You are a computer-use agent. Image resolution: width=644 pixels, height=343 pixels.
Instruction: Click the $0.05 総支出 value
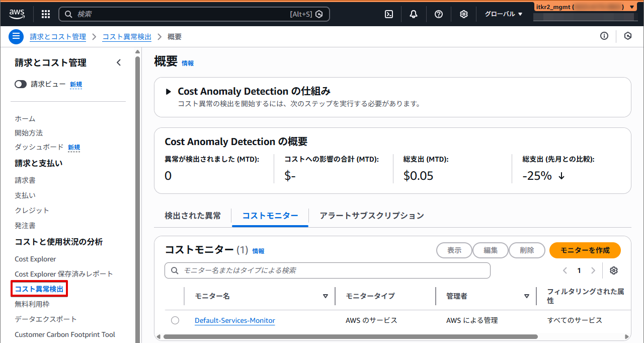419,176
